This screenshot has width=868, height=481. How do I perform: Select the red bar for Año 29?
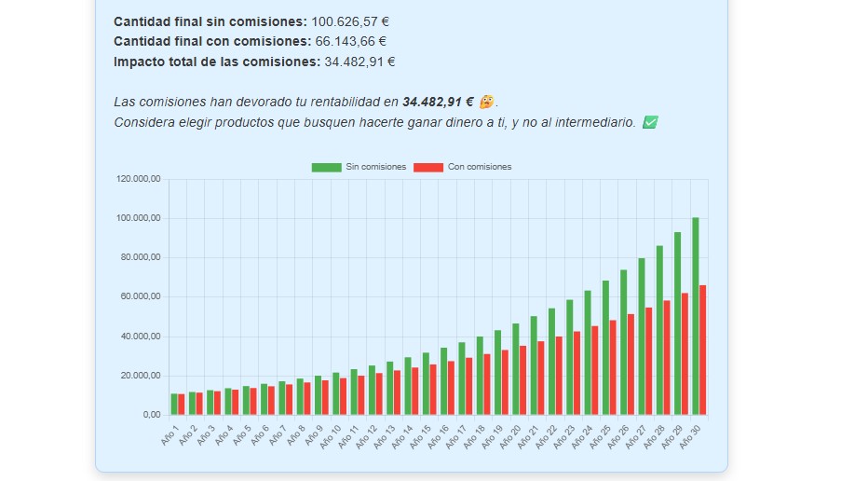(x=685, y=353)
